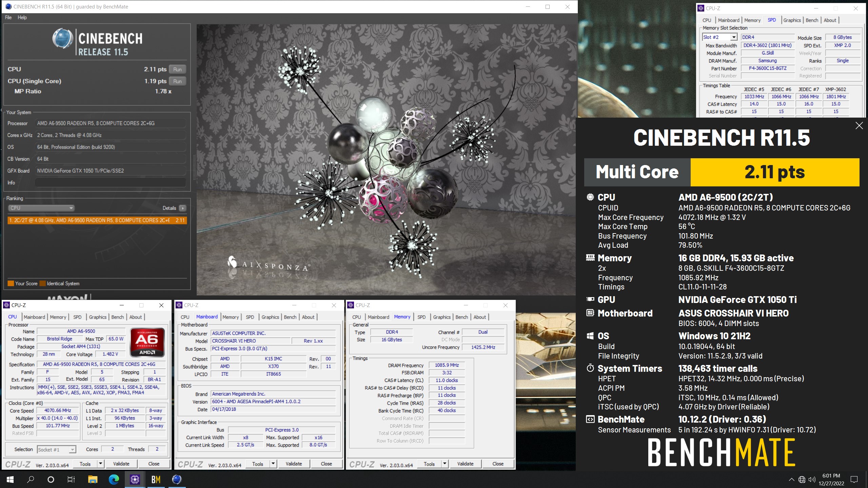Click the AMD A6 processor logo

147,342
